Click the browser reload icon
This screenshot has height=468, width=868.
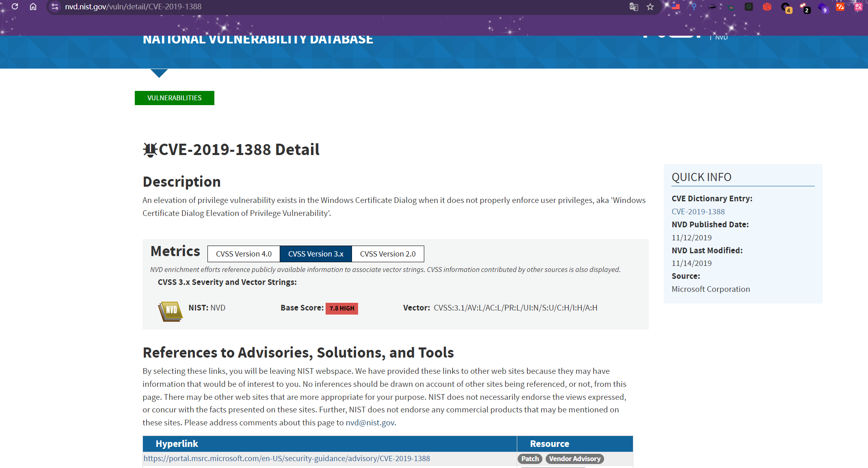tap(15, 6)
